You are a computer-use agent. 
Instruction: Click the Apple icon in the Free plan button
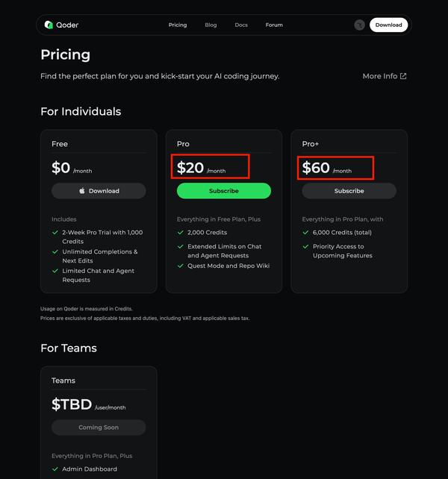[82, 191]
